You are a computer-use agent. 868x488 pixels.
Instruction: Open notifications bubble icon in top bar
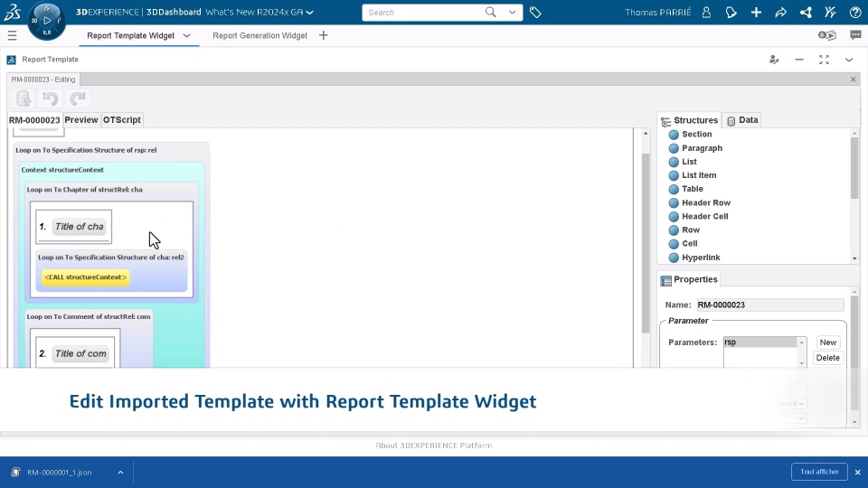tap(731, 12)
